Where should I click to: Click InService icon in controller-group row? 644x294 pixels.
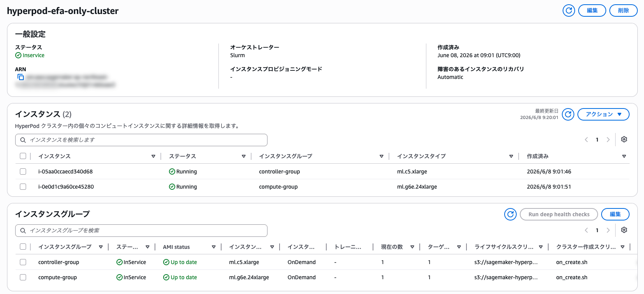click(x=120, y=262)
